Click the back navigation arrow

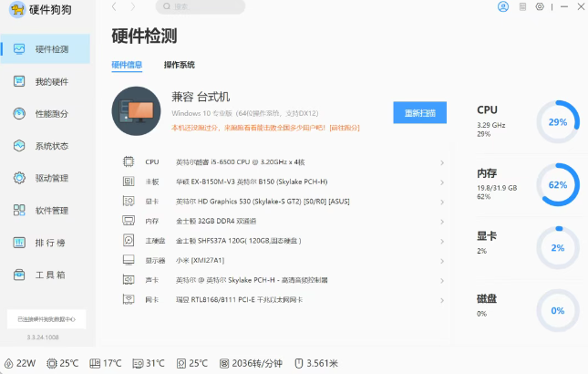pos(114,6)
